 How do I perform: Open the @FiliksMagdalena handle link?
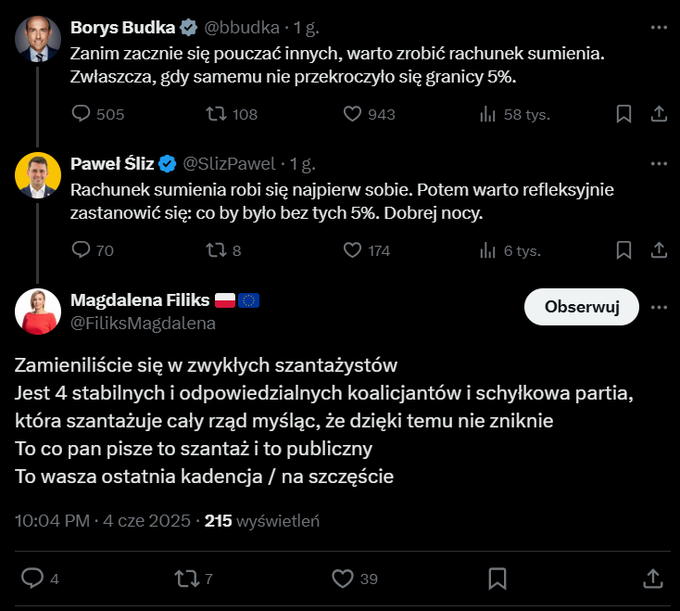click(x=143, y=323)
